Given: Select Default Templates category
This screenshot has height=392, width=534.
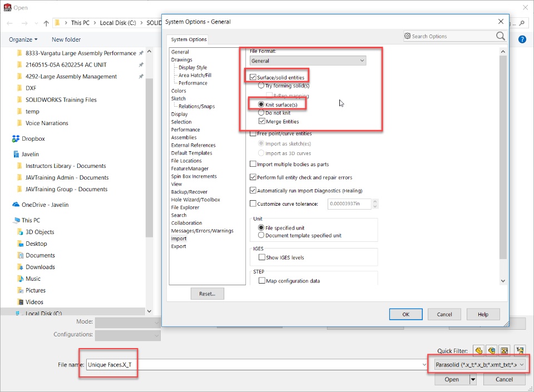Looking at the screenshot, I should coord(191,153).
